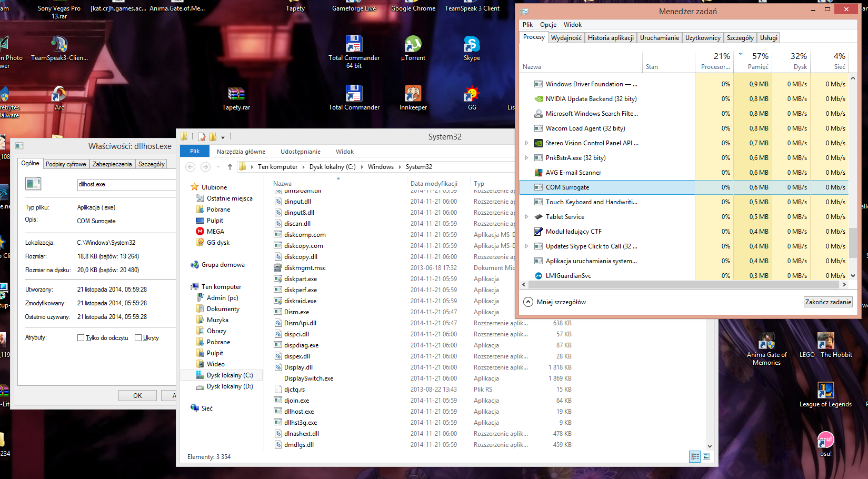This screenshot has height=479, width=868.
Task: Collapse details with 'Mniej szczegółów' toggle
Action: 528,302
